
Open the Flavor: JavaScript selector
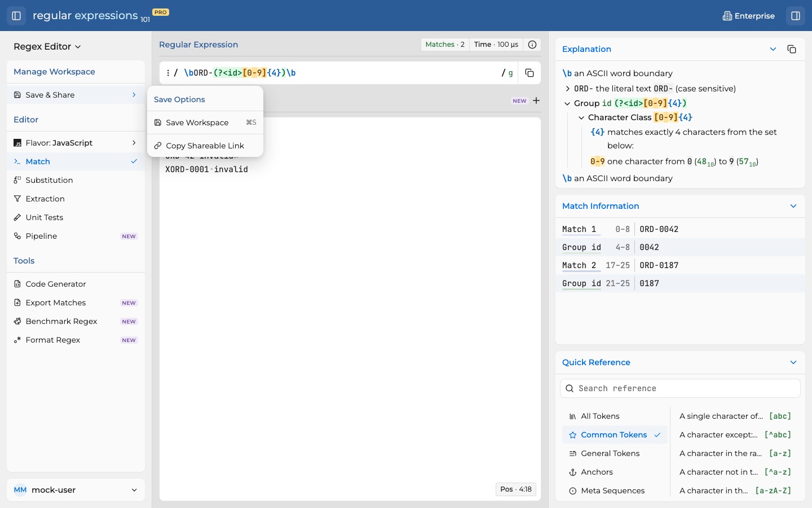click(76, 143)
